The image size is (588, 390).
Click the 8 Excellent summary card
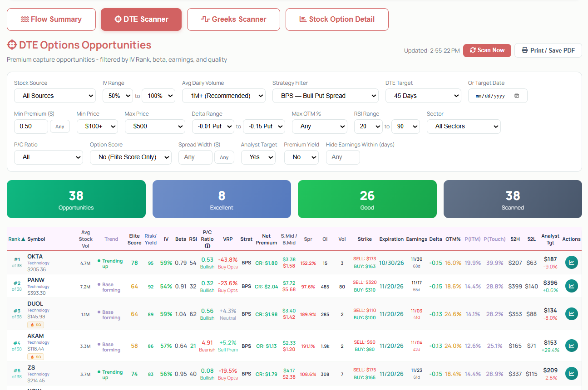point(222,199)
